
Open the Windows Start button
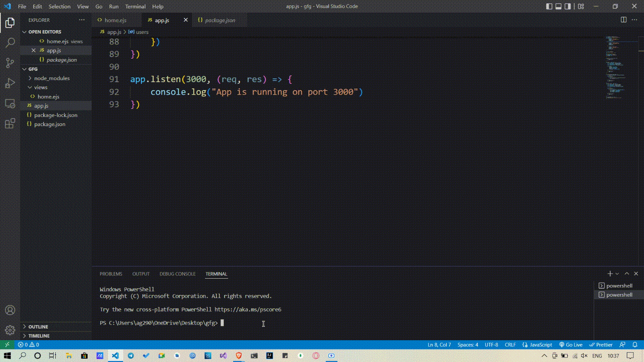(x=7, y=355)
